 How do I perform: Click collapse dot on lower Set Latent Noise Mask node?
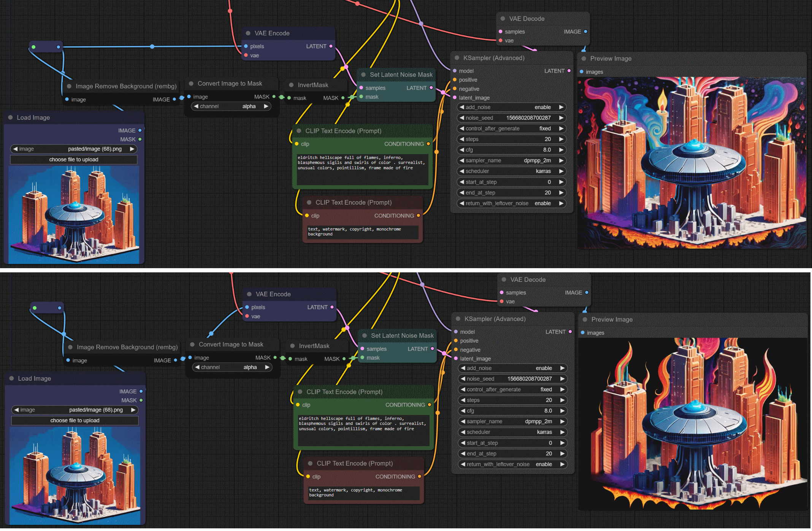tap(365, 335)
